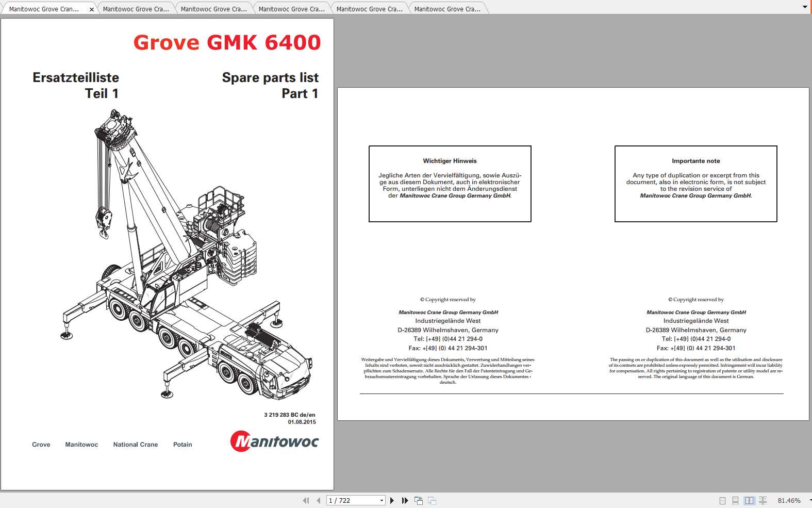This screenshot has height=508, width=812.
Task: Click the previous view icon
Action: pyautogui.click(x=419, y=500)
